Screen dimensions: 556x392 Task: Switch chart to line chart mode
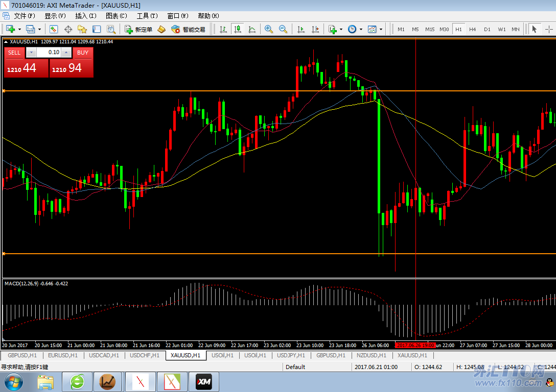coord(252,29)
